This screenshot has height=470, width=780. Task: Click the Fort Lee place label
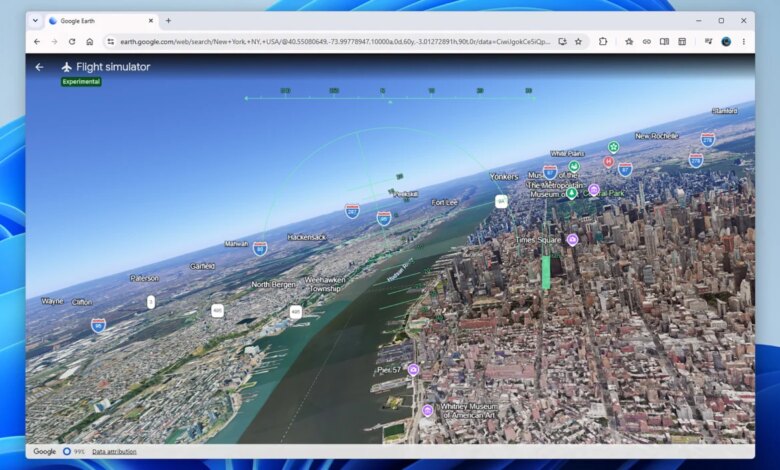tap(444, 202)
